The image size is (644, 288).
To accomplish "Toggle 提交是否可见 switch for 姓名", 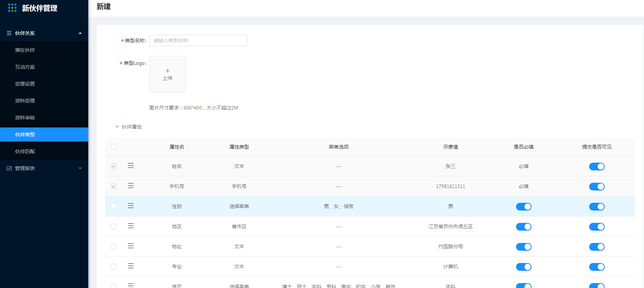I will [x=597, y=167].
